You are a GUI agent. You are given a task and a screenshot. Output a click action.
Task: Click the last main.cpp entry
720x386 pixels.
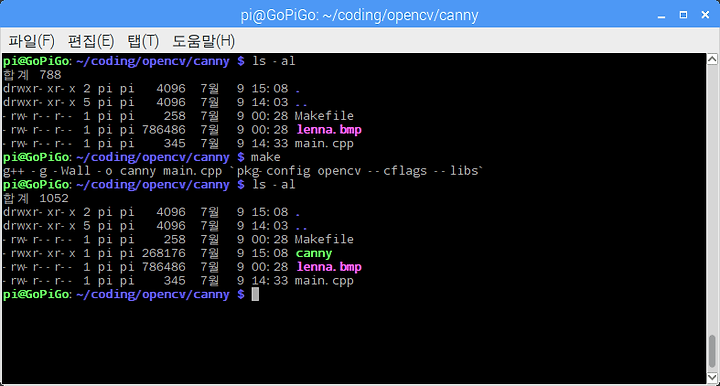(x=324, y=281)
